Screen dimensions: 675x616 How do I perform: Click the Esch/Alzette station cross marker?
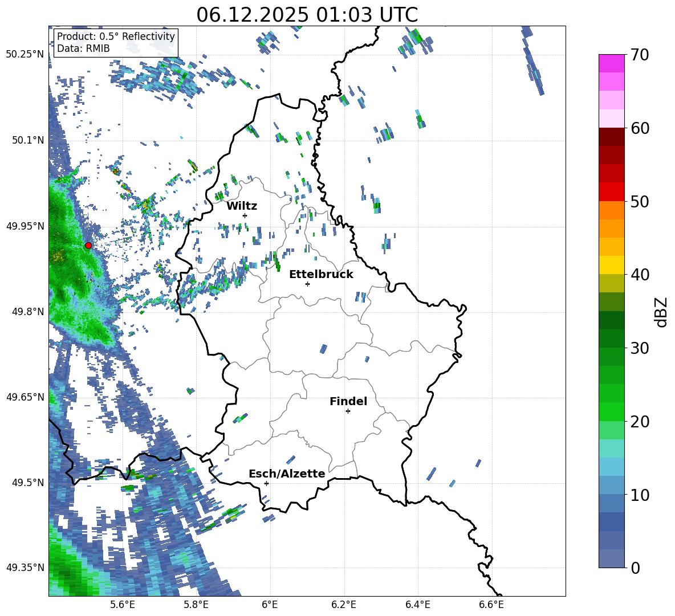[266, 483]
